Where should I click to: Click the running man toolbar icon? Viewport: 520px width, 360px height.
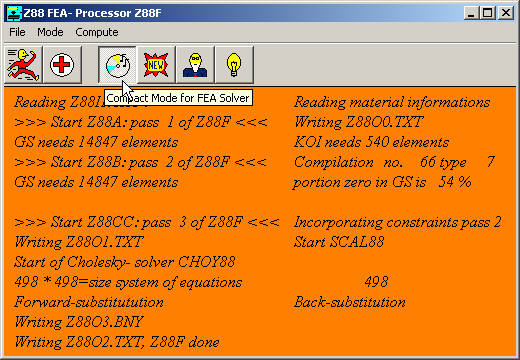pos(23,65)
